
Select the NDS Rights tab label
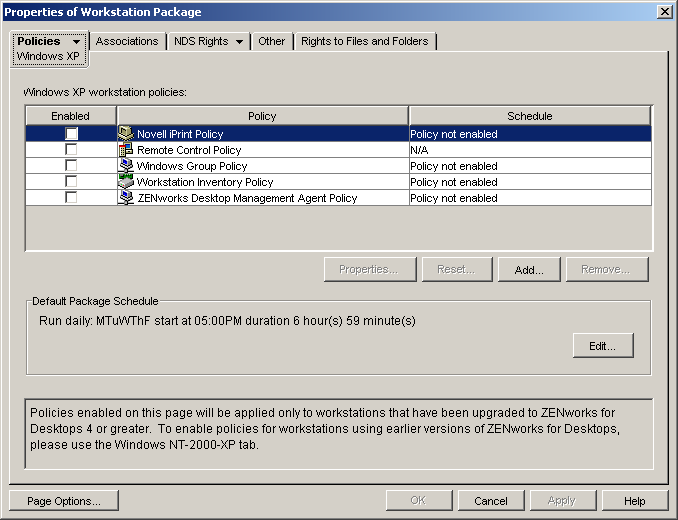(x=201, y=41)
